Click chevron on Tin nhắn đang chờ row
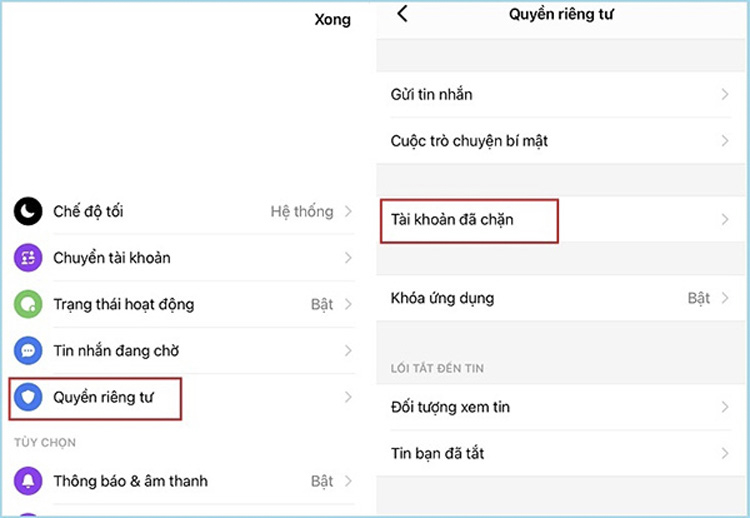Image resolution: width=750 pixels, height=518 pixels. tap(348, 351)
